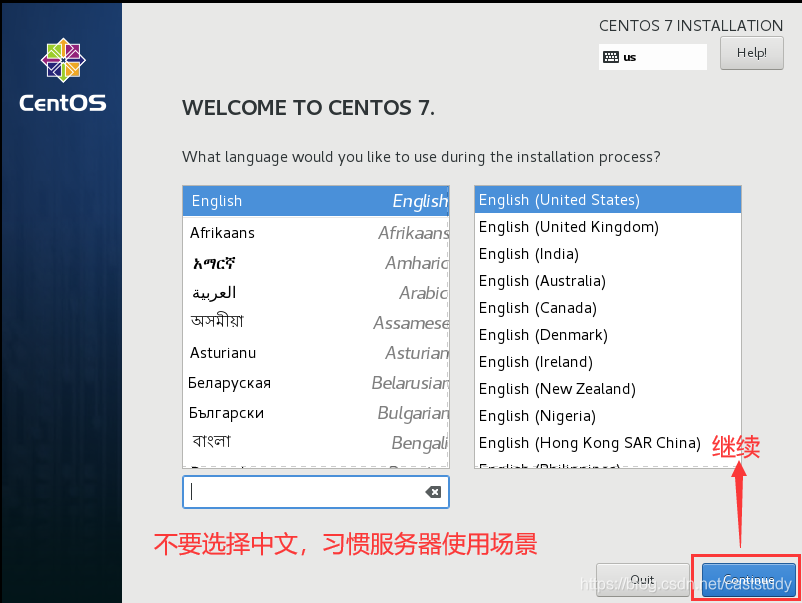Screen dimensions: 802x603
Task: Choose English (Denmark) locale
Action: [608, 335]
